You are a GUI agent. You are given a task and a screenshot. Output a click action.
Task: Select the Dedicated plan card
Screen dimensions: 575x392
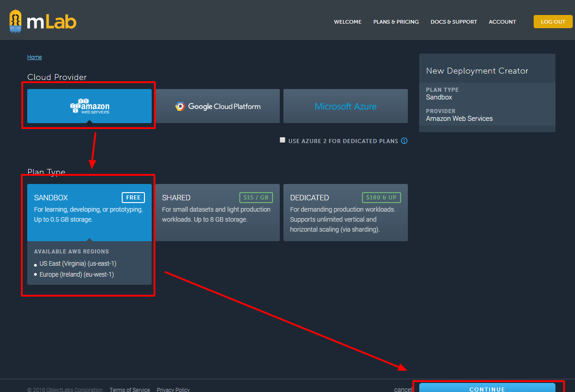coord(346,212)
